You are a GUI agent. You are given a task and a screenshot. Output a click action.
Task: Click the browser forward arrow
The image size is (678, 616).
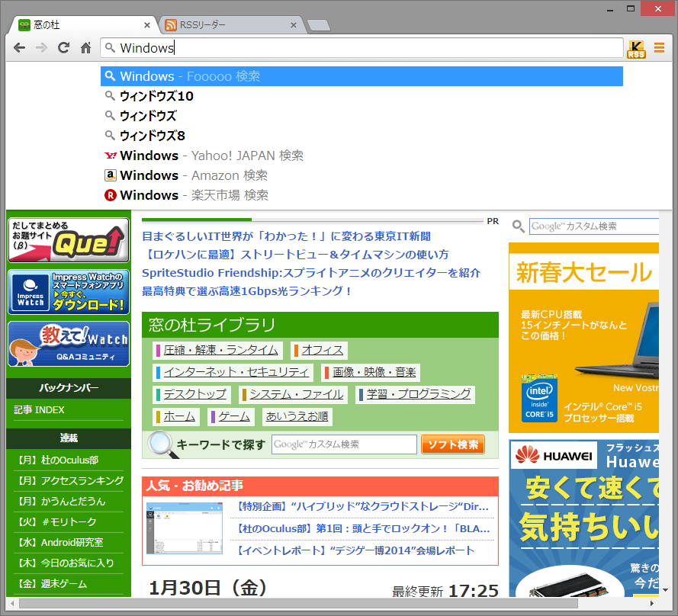(x=41, y=47)
